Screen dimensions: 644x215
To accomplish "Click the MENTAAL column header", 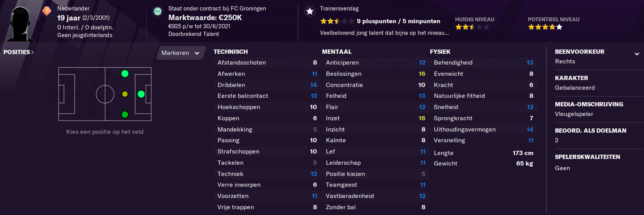I will [337, 52].
